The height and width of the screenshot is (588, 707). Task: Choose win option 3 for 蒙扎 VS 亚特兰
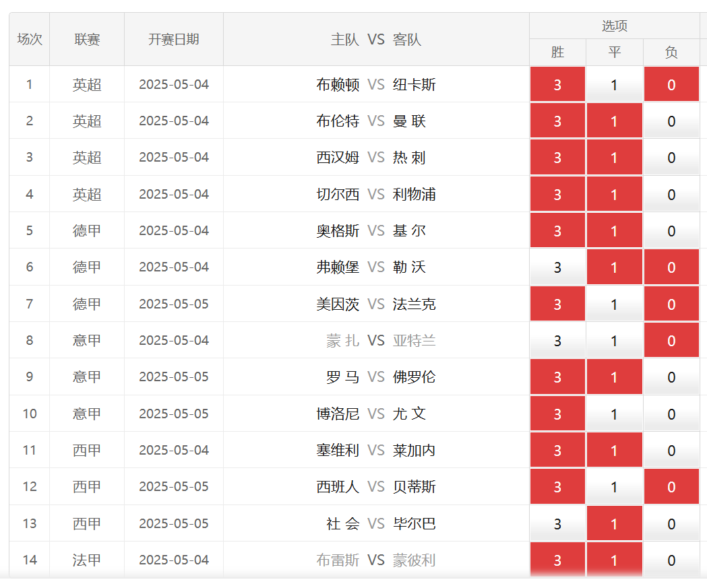click(x=557, y=340)
